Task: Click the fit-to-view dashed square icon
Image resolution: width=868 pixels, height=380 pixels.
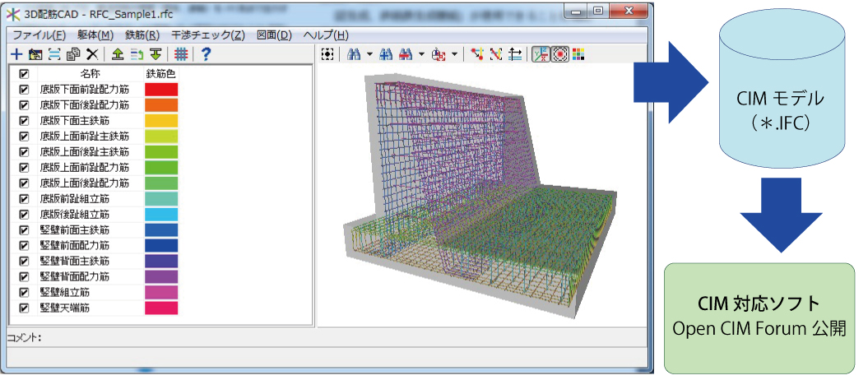Action: tap(327, 54)
